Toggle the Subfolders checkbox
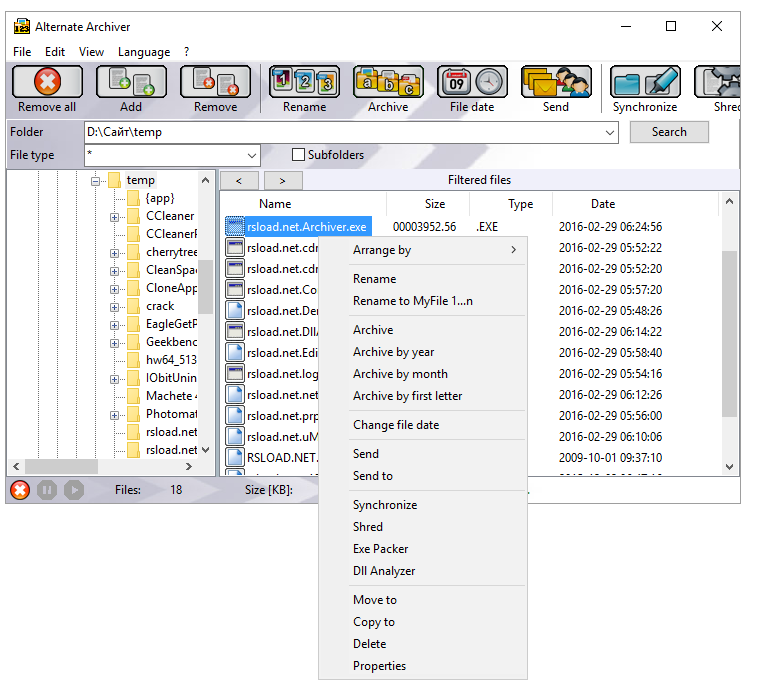 [299, 154]
